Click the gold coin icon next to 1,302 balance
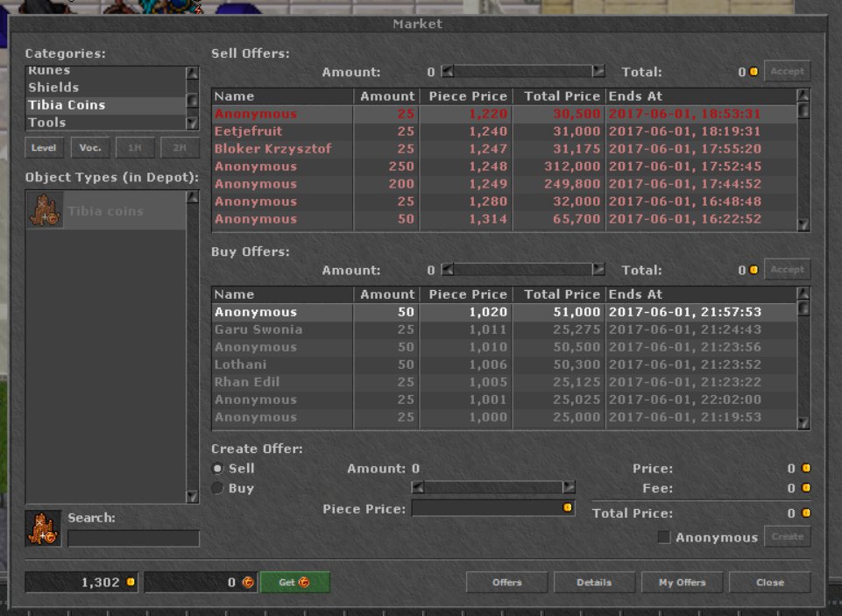This screenshot has height=616, width=842. pos(131,582)
